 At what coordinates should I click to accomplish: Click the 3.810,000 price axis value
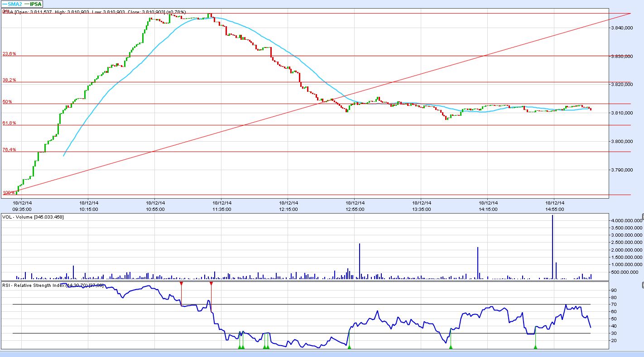tap(622, 113)
